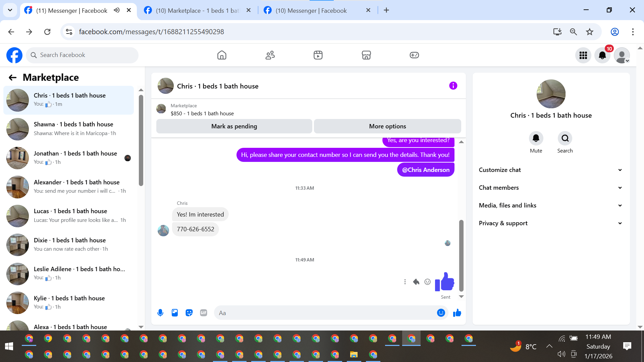Click Mark as pending button
Screen dimensions: 644x362
point(234,126)
